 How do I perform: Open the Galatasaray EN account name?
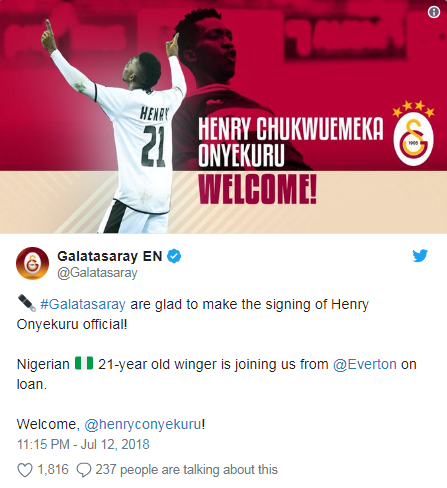coord(110,256)
